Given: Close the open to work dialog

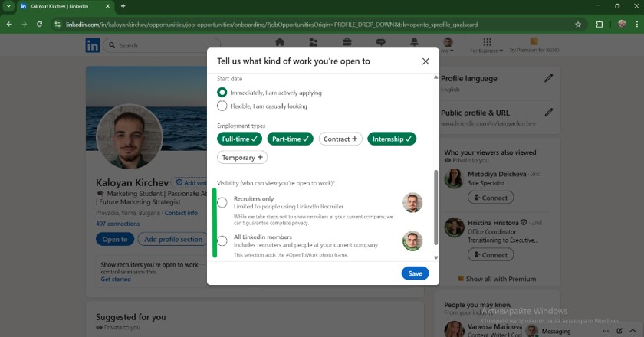Looking at the screenshot, I should [426, 61].
